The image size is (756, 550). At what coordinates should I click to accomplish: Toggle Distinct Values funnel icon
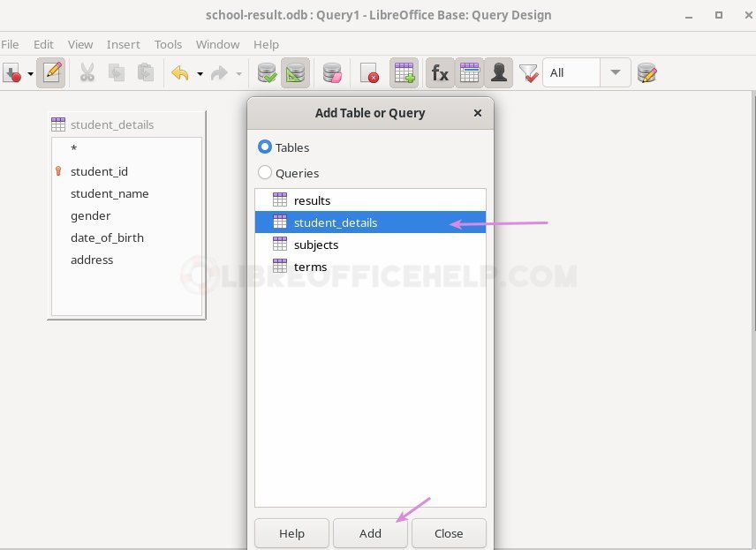coord(528,73)
